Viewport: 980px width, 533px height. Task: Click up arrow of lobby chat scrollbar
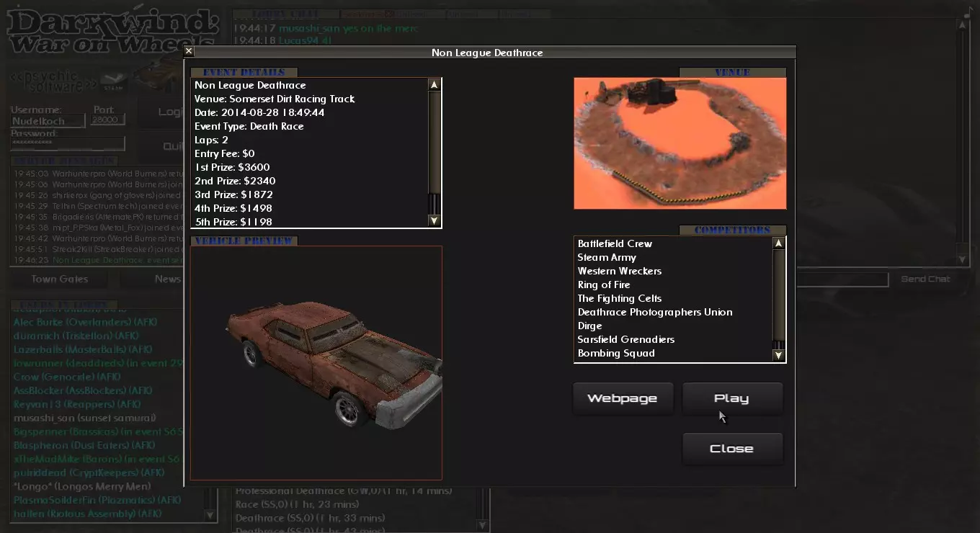click(962, 24)
